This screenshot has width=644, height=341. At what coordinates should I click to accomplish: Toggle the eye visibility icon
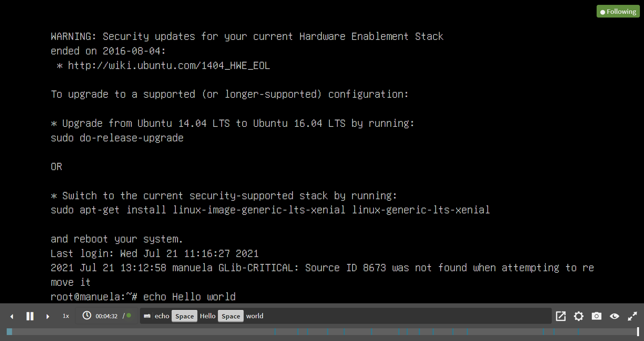[x=615, y=316]
